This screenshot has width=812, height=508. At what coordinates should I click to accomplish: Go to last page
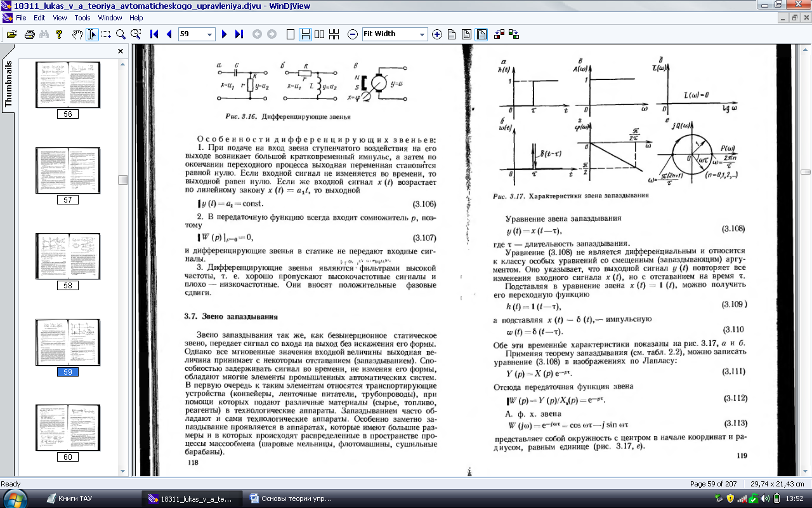click(239, 34)
